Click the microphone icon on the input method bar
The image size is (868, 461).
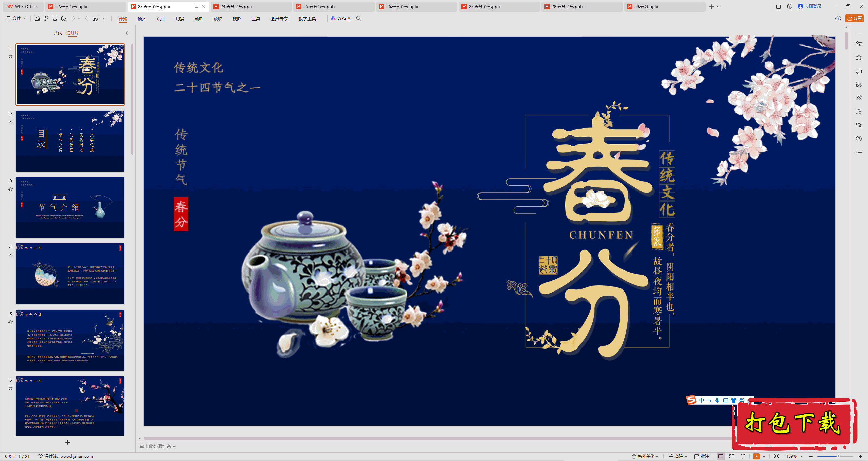click(717, 400)
